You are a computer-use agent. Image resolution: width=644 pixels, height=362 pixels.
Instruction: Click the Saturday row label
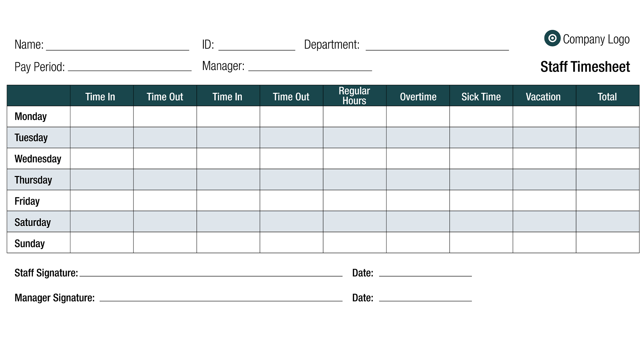pos(33,222)
